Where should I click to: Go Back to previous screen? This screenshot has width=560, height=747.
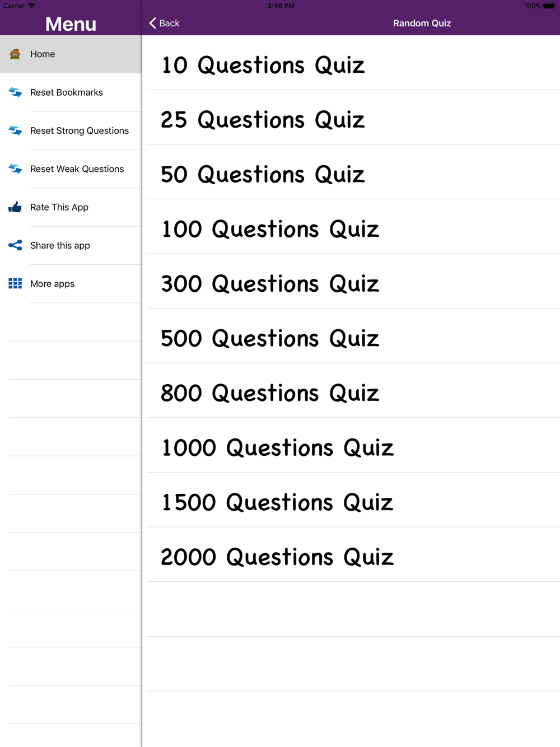click(x=164, y=23)
